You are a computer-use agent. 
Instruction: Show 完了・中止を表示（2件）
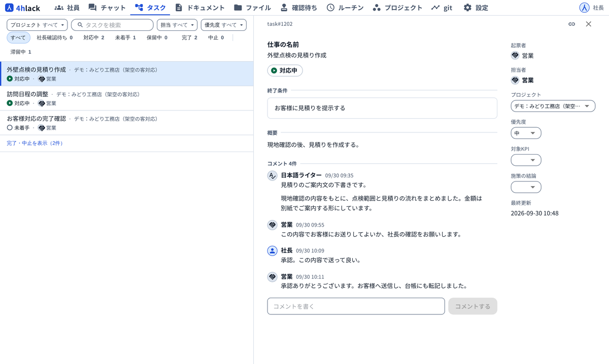[x=35, y=143]
